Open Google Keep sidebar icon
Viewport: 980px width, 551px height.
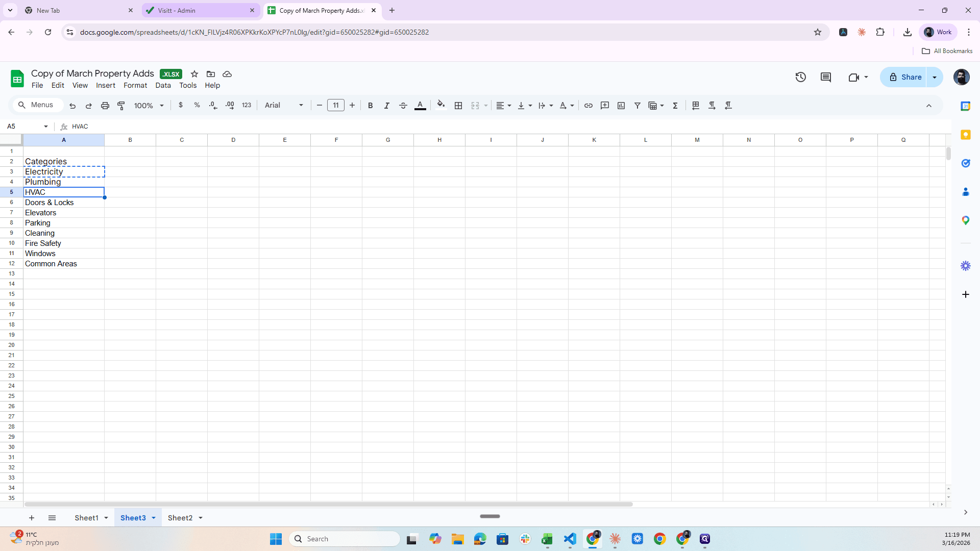pos(966,135)
